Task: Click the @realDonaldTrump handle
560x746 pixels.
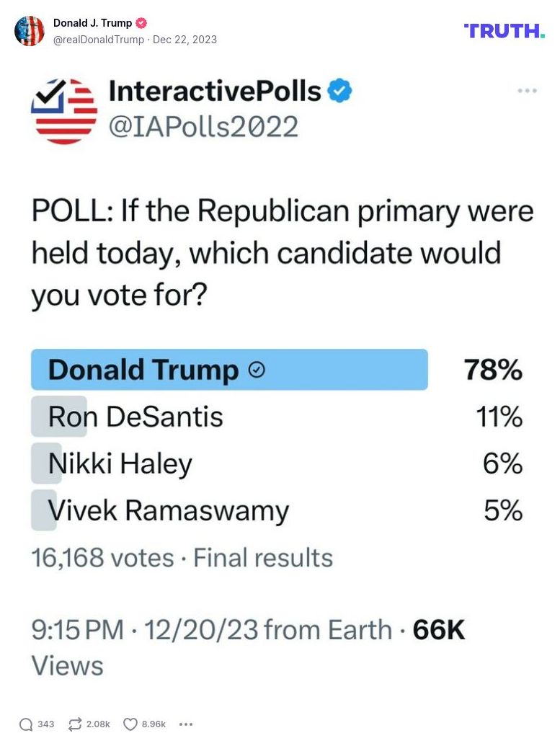Action: point(99,39)
